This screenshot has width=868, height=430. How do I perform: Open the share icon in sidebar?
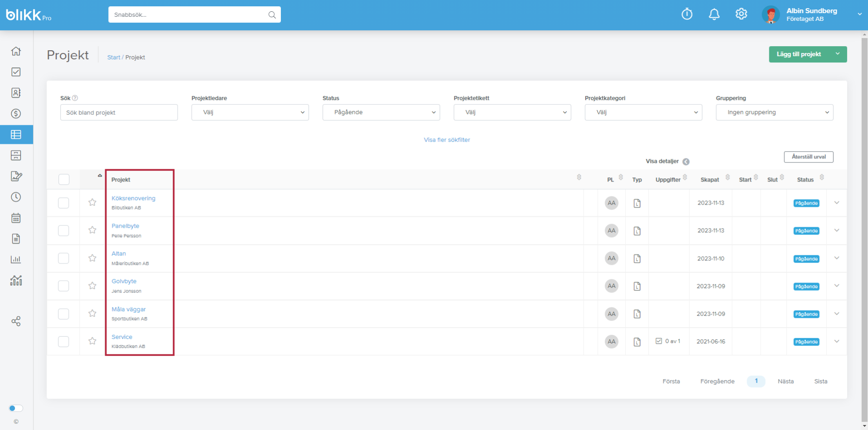coord(16,321)
